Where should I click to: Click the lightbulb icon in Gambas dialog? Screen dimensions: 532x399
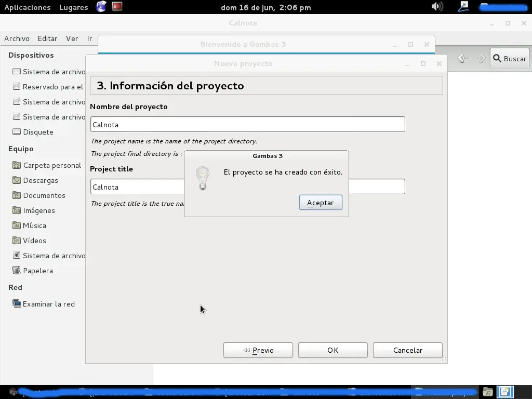click(203, 178)
